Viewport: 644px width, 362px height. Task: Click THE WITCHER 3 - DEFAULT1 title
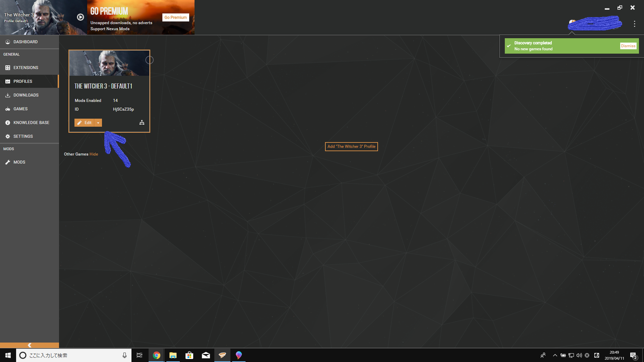click(103, 86)
